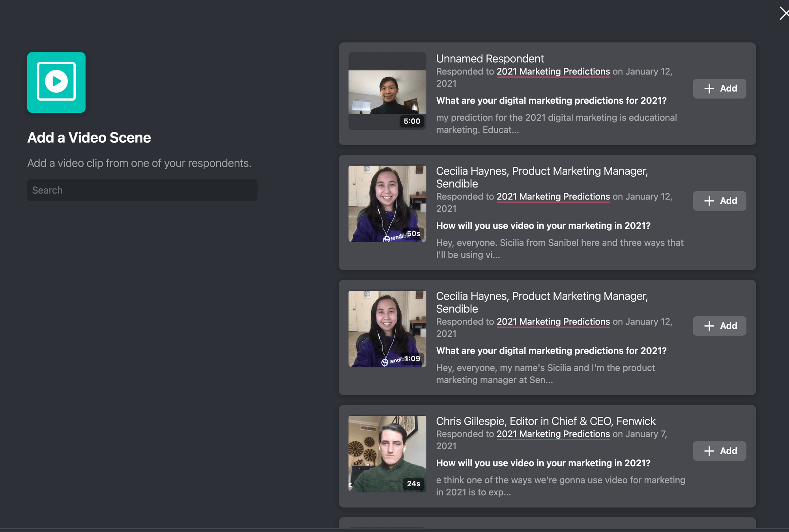The image size is (789, 532).
Task: Click the Search respondents input field
Action: [142, 190]
